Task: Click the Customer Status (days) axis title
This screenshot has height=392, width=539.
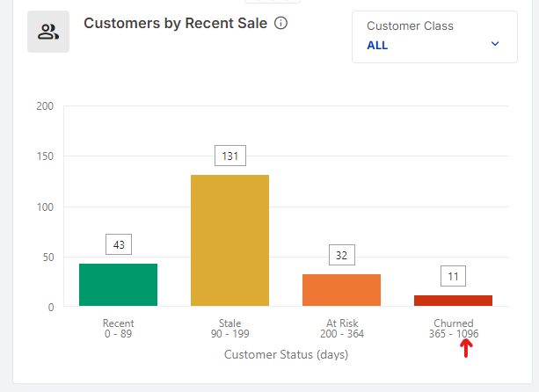Action: pyautogui.click(x=286, y=355)
